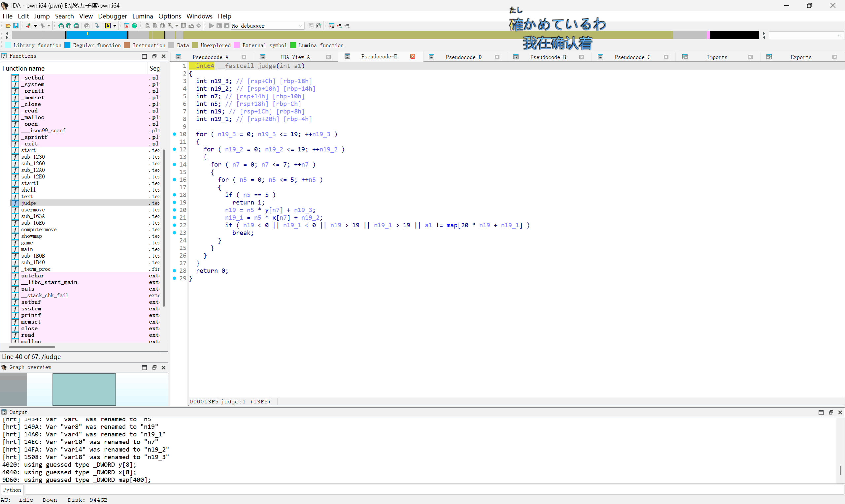Select the 'showmap' function in list
The height and width of the screenshot is (504, 845).
click(x=31, y=236)
